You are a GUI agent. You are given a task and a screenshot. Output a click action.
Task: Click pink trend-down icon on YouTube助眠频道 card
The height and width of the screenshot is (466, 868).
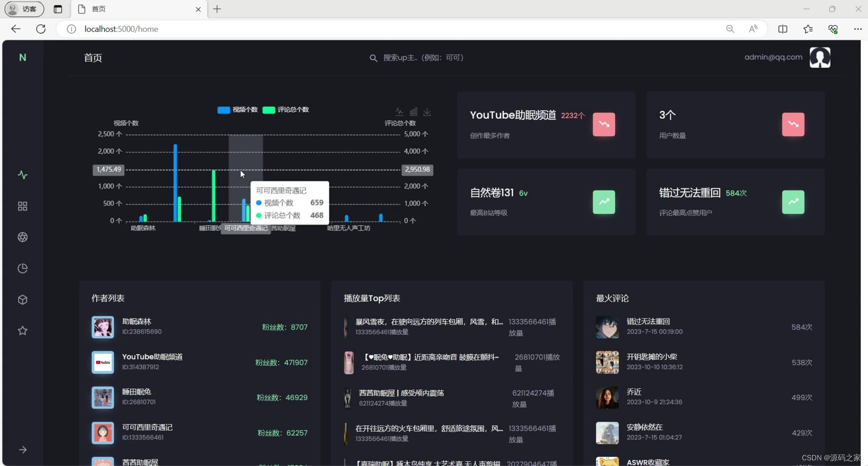[604, 124]
